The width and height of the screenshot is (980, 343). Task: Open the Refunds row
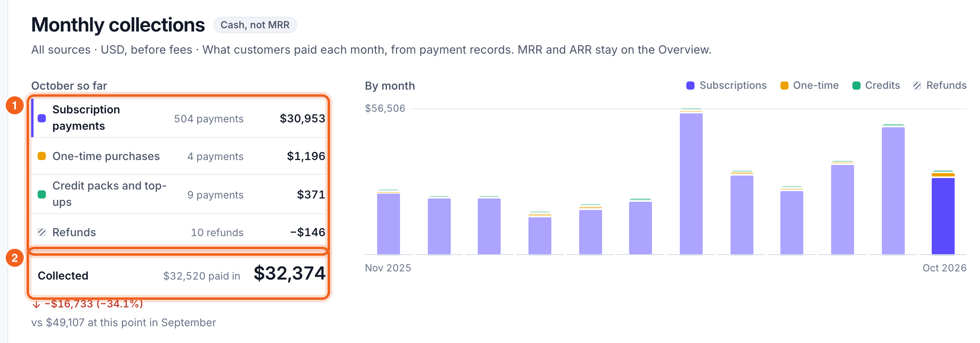point(178,232)
